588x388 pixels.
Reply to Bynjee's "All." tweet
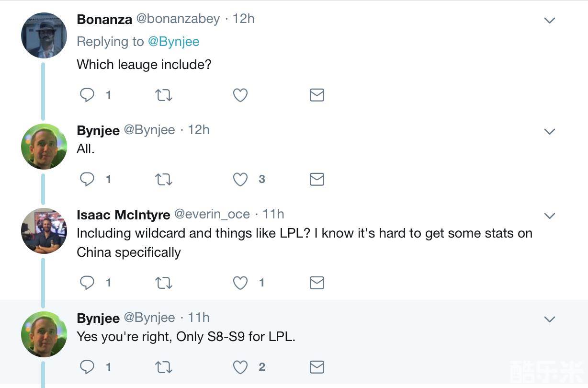tap(87, 179)
